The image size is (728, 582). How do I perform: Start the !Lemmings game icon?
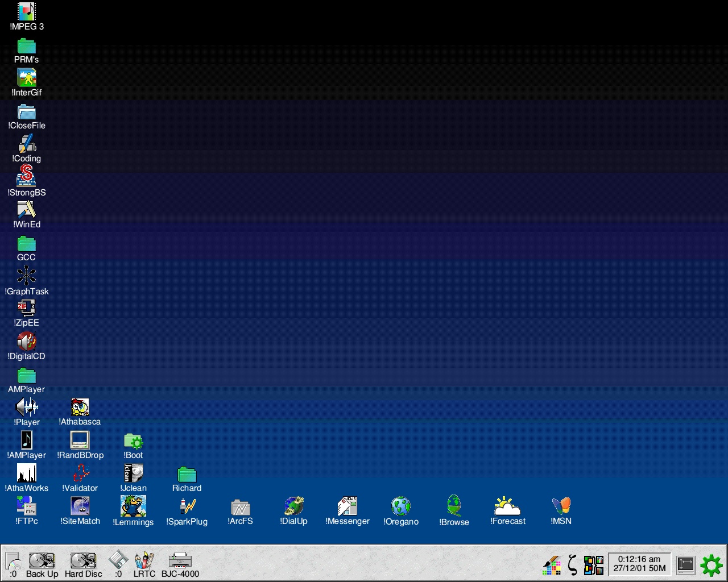134,506
